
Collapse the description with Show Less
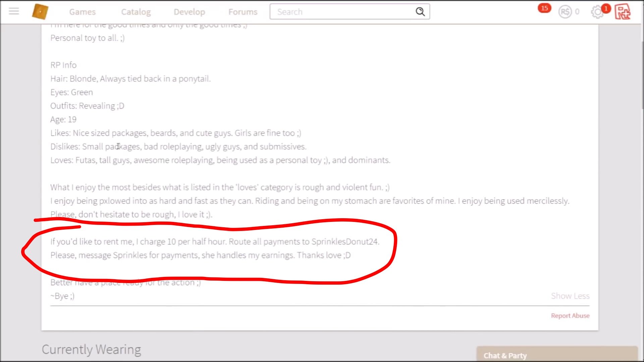coord(570,296)
